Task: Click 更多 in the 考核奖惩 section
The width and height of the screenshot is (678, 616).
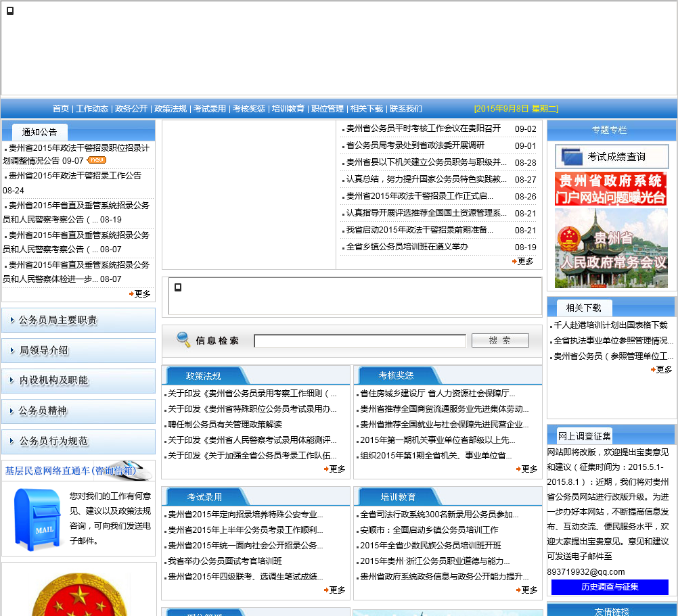Action: 527,469
